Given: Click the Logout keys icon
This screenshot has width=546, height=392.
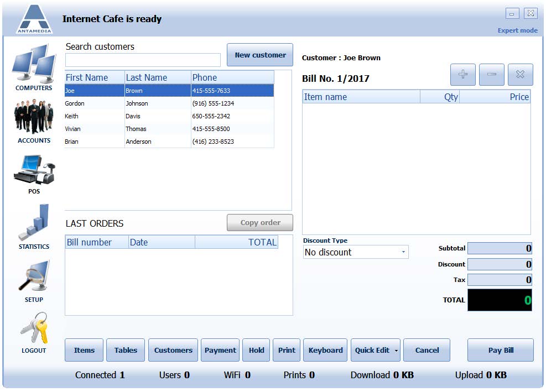Looking at the screenshot, I should [34, 328].
